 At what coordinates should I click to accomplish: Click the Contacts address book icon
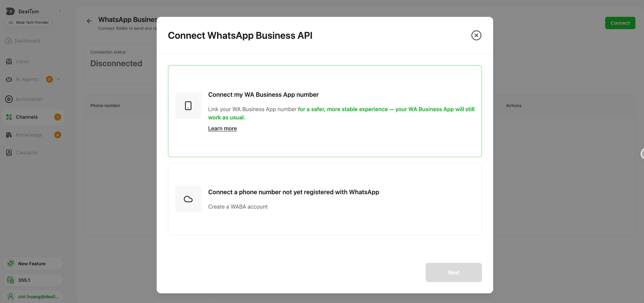[x=9, y=153]
